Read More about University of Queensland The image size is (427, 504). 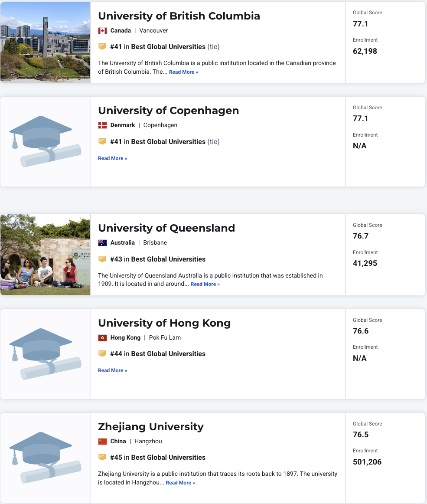205,284
